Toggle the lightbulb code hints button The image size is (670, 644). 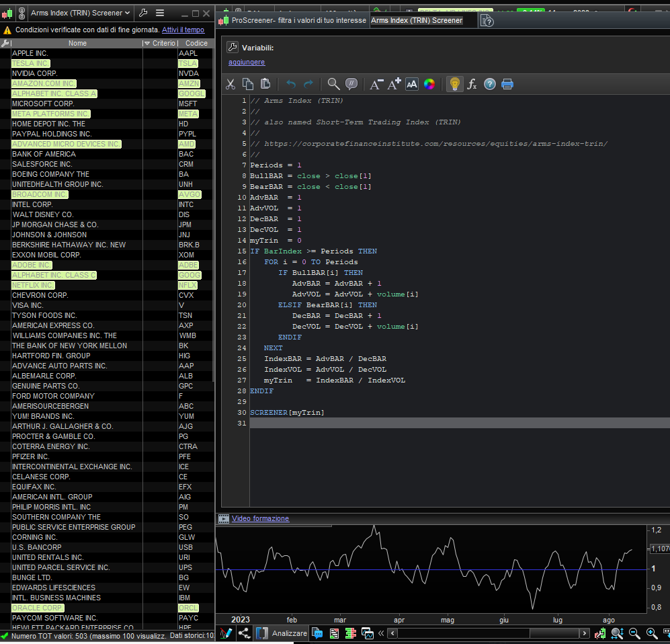coord(455,84)
